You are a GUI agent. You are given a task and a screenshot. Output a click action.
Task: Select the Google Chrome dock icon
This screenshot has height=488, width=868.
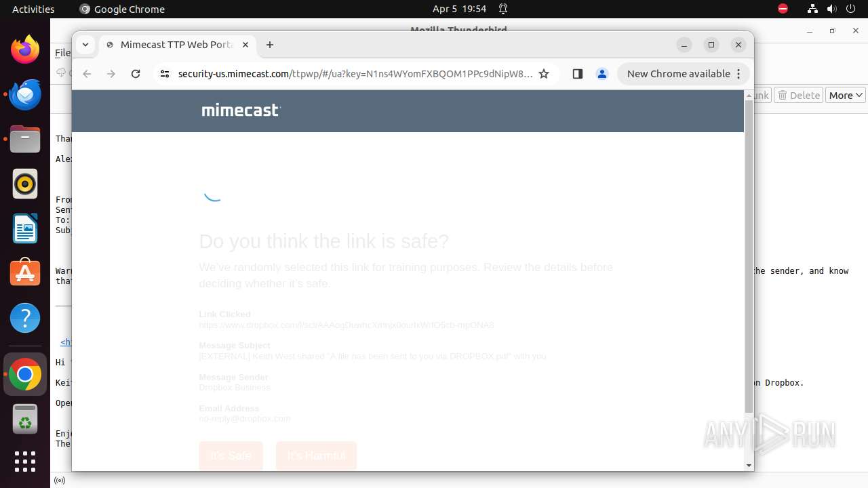25,375
